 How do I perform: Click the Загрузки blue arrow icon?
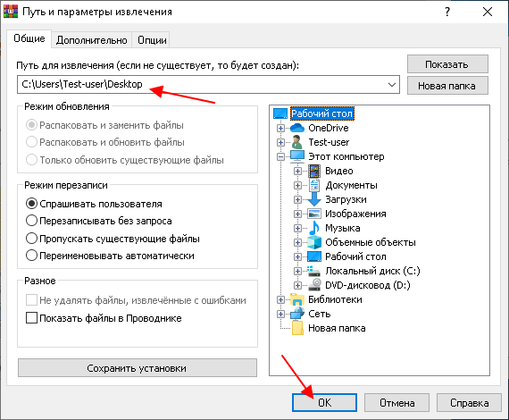click(314, 199)
